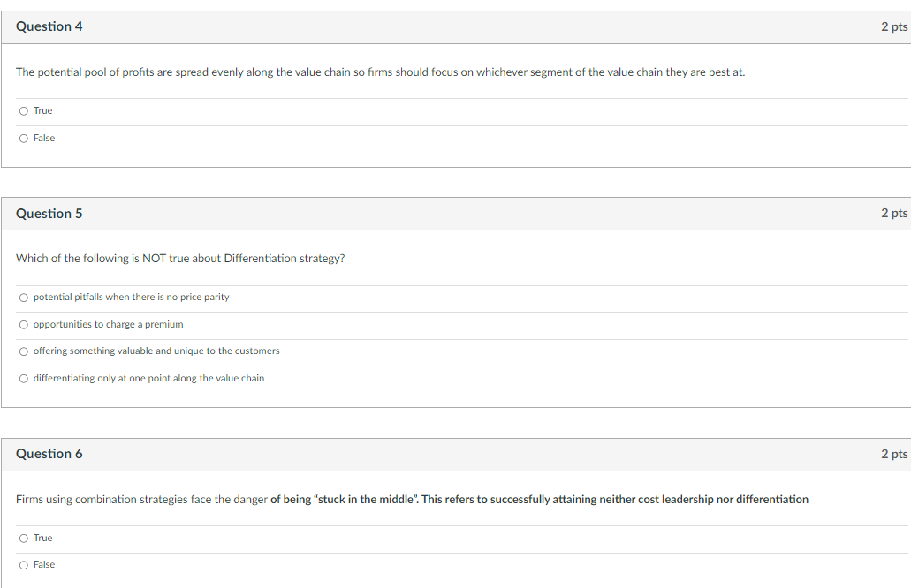Click the 2 pts label beside Question 5
The width and height of the screenshot is (911, 588).
click(x=892, y=213)
